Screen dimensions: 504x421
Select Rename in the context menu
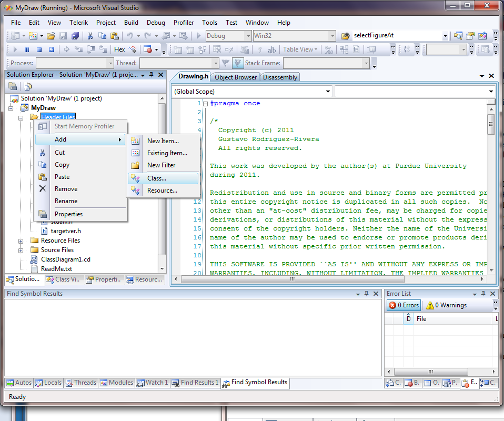coord(80,201)
